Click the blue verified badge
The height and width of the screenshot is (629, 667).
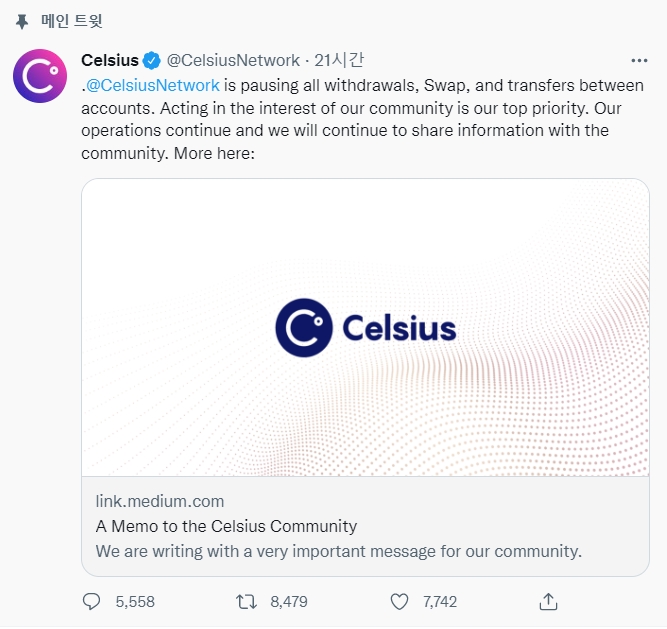[151, 60]
